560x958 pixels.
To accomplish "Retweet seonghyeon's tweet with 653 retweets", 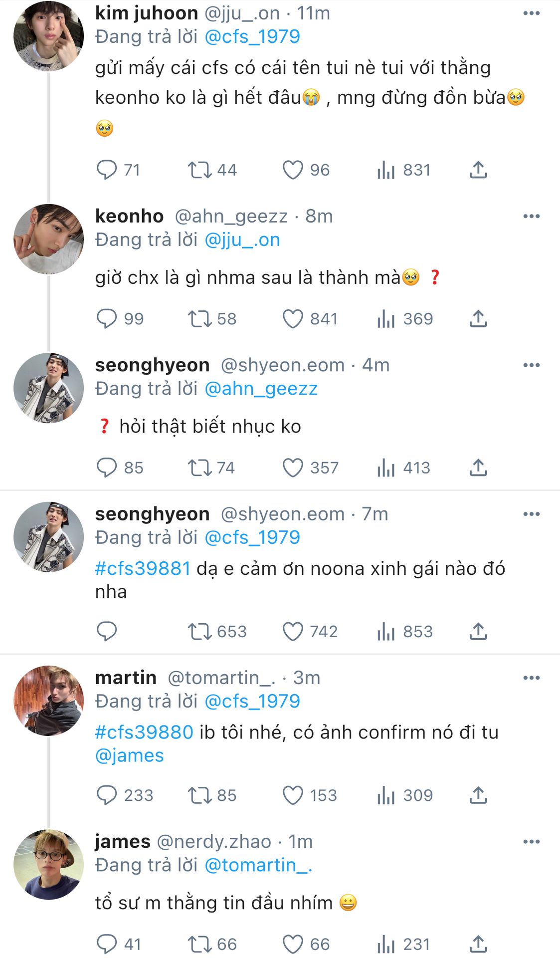I will 200,631.
